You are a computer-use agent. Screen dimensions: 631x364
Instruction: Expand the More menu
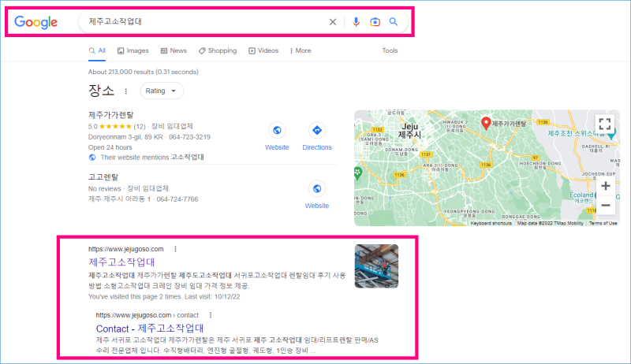point(301,50)
